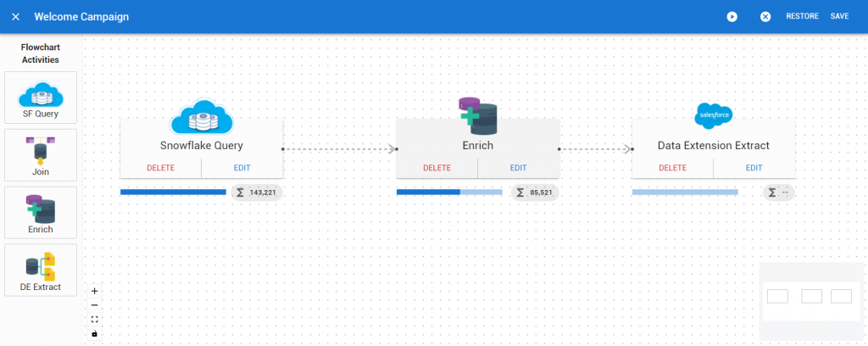Click the Flowchart Activities heading
The width and height of the screenshot is (868, 346).
(41, 53)
